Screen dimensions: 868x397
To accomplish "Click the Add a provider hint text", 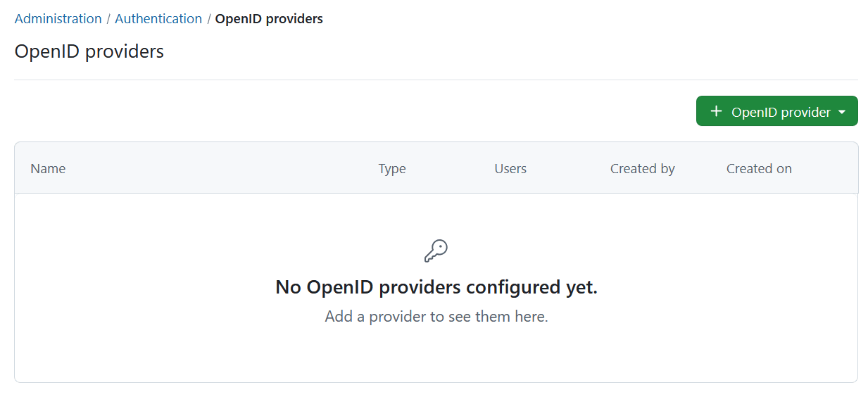I will 436,317.
